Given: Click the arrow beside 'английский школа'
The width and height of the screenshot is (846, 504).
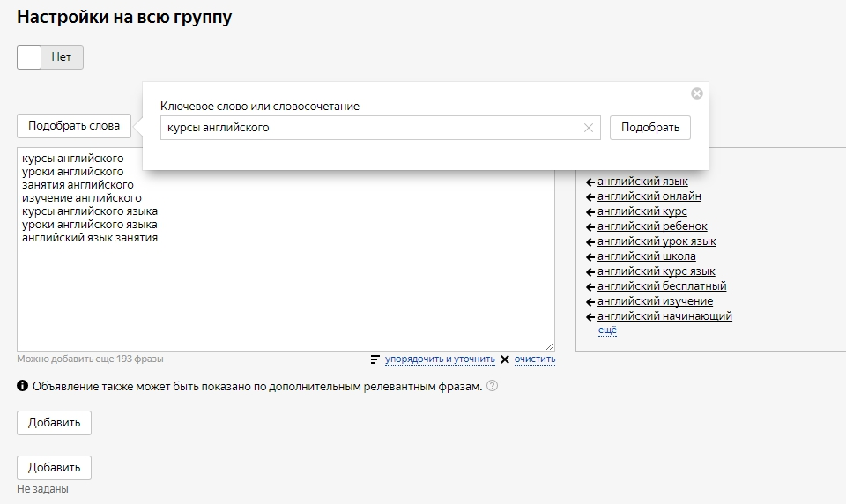Looking at the screenshot, I should 590,256.
